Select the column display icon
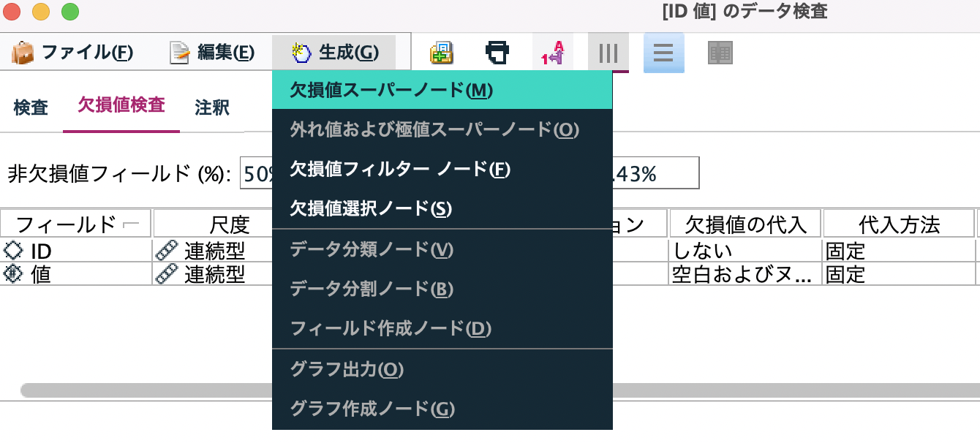This screenshot has width=980, height=443. pyautogui.click(x=608, y=52)
